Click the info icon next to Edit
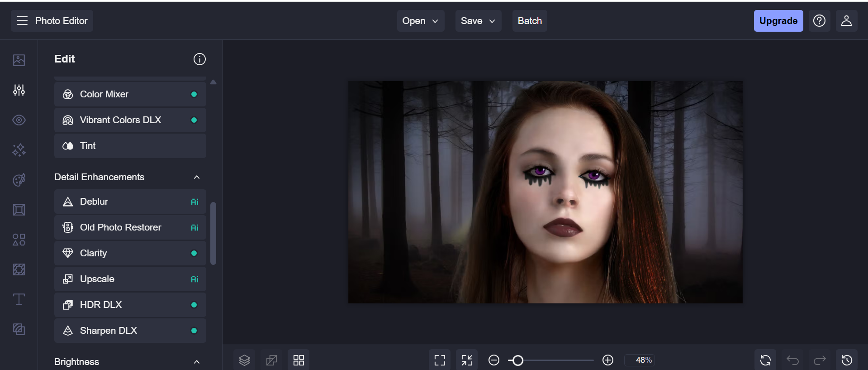This screenshot has height=370, width=868. pyautogui.click(x=199, y=59)
